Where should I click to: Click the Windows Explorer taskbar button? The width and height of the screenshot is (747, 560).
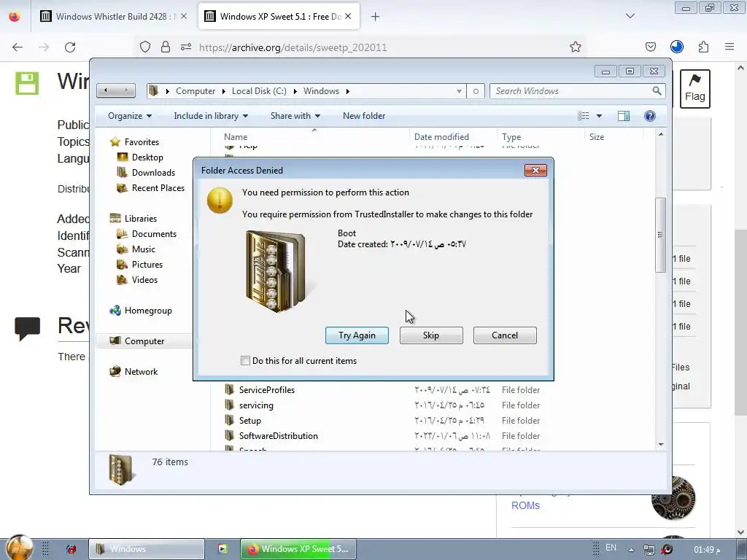click(x=147, y=549)
